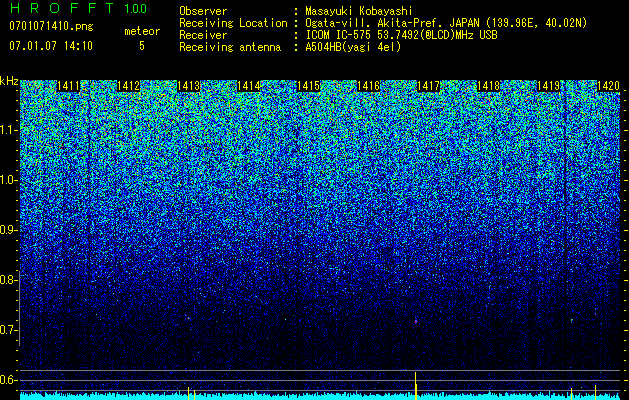Click the Receiving antenna label
The image size is (629, 400).
pyautogui.click(x=230, y=47)
